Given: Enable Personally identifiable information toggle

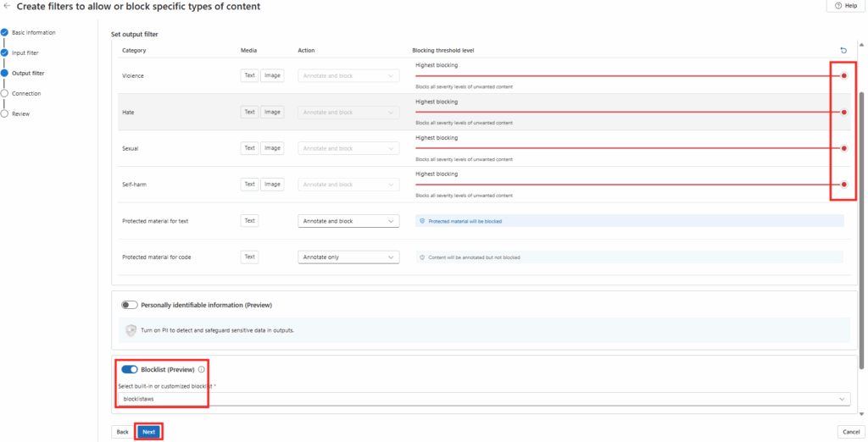Looking at the screenshot, I should click(x=130, y=305).
